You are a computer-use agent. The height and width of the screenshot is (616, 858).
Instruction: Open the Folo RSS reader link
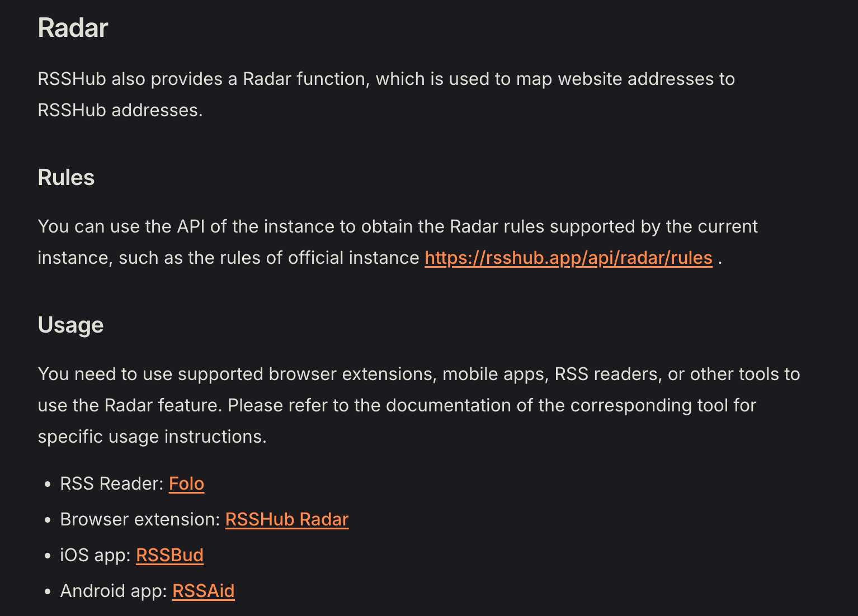[x=186, y=484]
